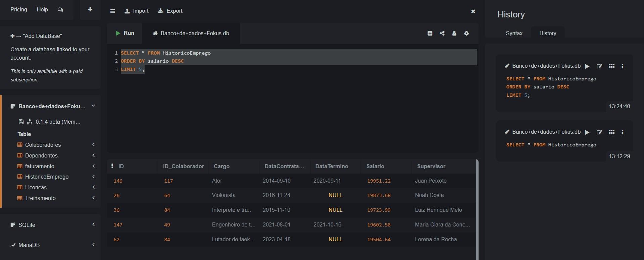Click the Import button
Viewport: 644px width, 260px height.
(x=137, y=11)
